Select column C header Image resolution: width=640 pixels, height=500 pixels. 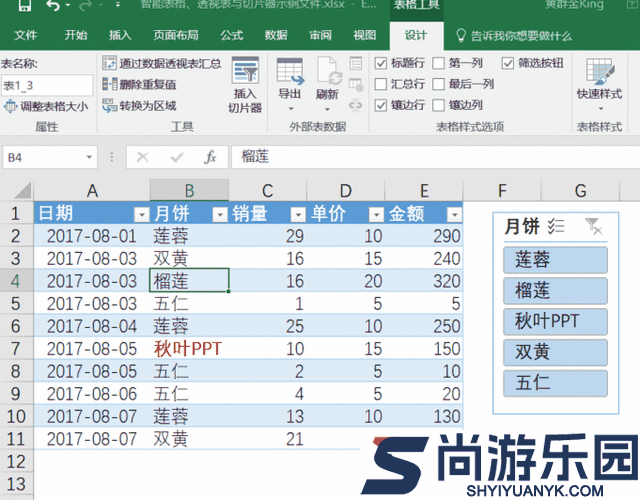point(267,190)
